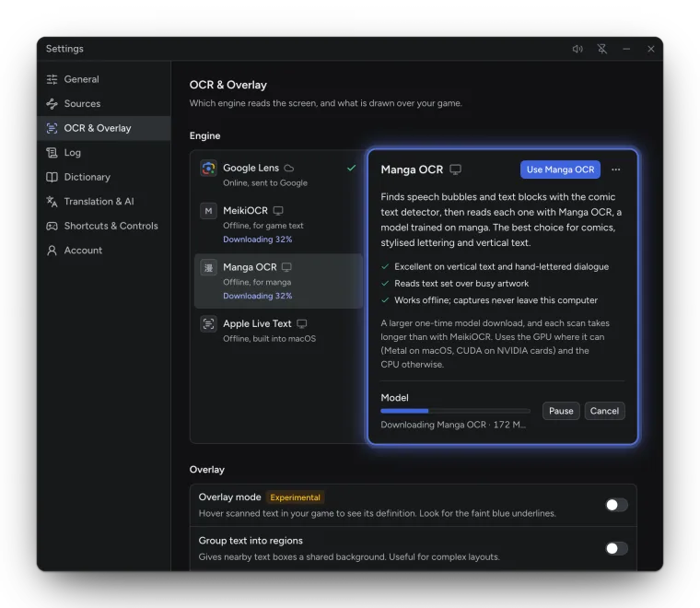Click the green checkmark on Google Lens
This screenshot has height=608, width=700.
(x=351, y=168)
